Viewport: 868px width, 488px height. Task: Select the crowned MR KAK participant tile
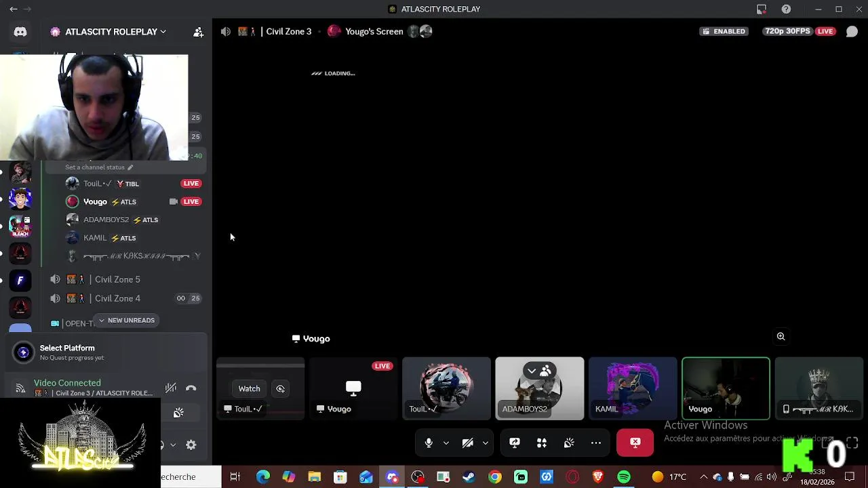pyautogui.click(x=818, y=388)
